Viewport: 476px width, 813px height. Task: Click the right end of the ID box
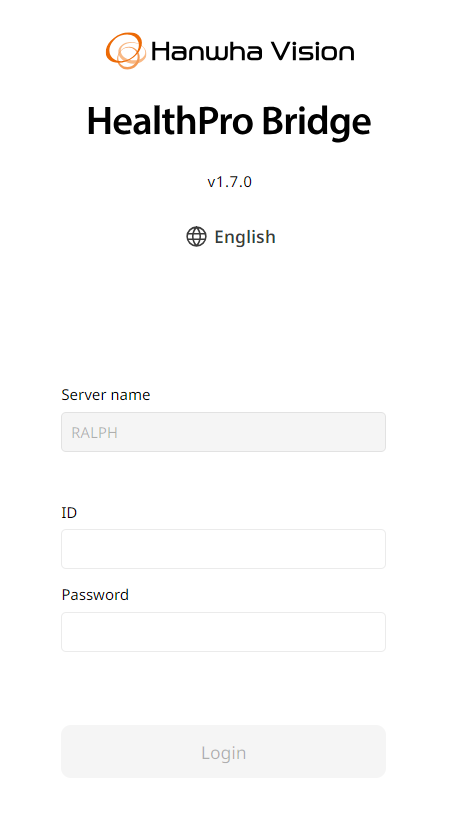[374, 549]
